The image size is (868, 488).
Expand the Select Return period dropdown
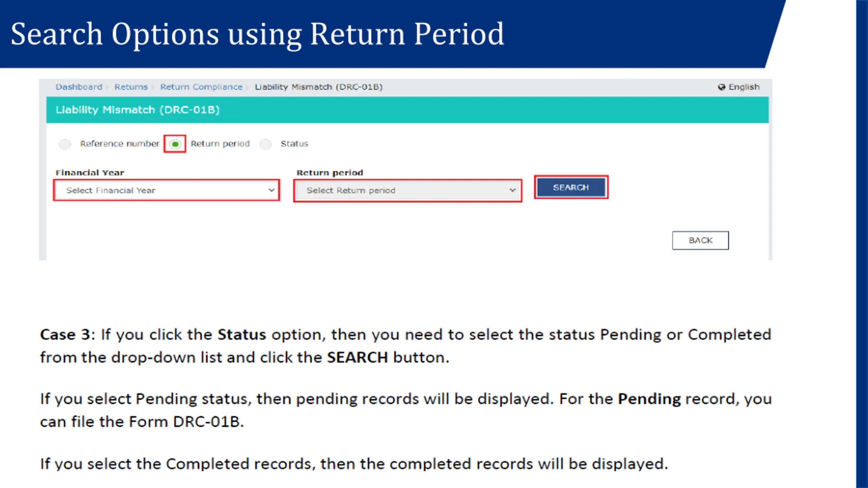point(408,190)
